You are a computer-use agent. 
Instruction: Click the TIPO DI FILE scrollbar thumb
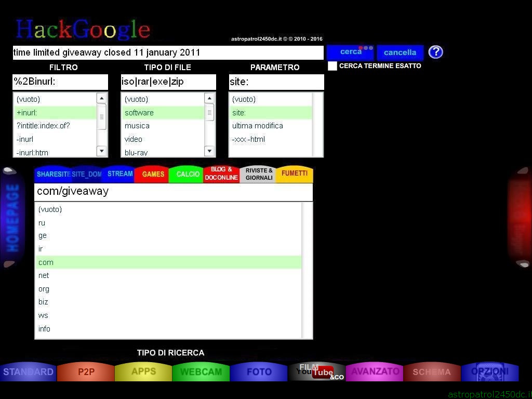(210, 112)
